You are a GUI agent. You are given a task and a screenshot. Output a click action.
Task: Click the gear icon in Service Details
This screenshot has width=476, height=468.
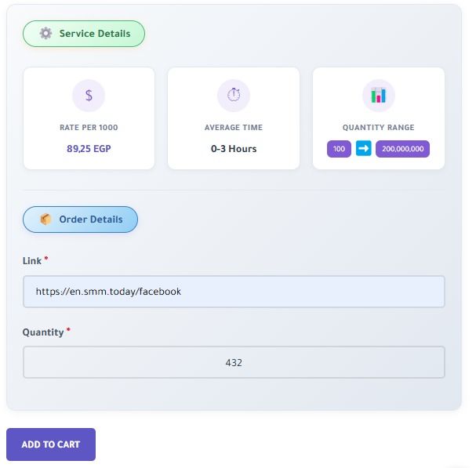(45, 34)
